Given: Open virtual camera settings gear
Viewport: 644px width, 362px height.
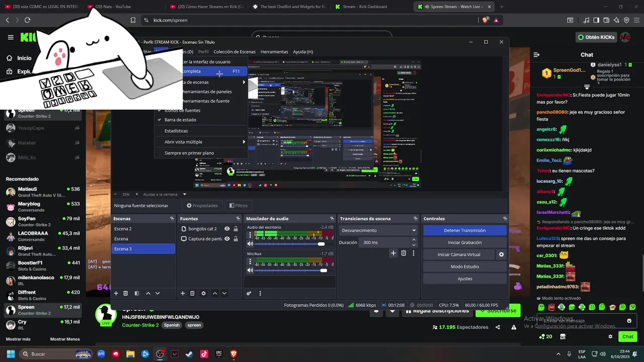Looking at the screenshot, I should tap(501, 254).
